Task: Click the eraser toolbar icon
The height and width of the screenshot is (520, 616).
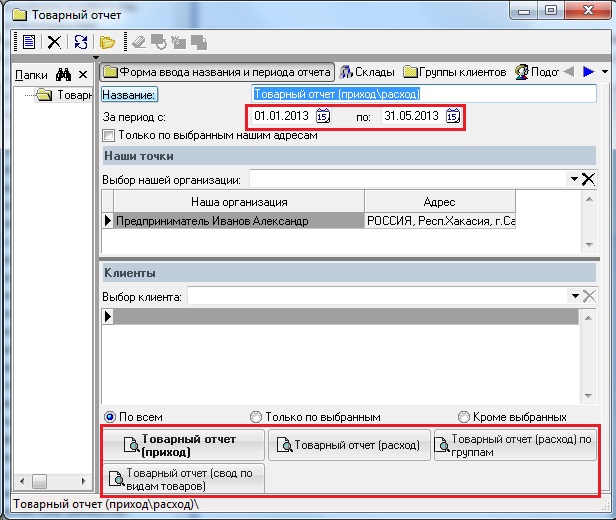Action: [x=138, y=42]
